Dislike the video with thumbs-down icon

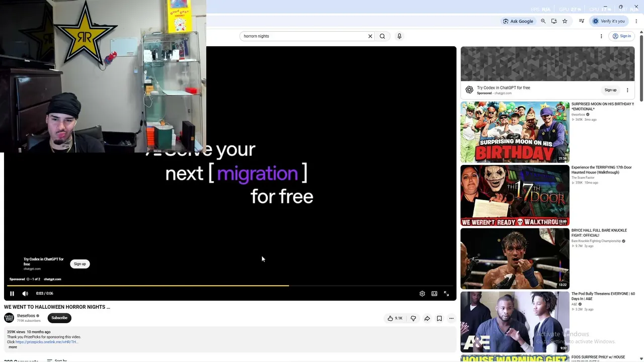tap(413, 318)
